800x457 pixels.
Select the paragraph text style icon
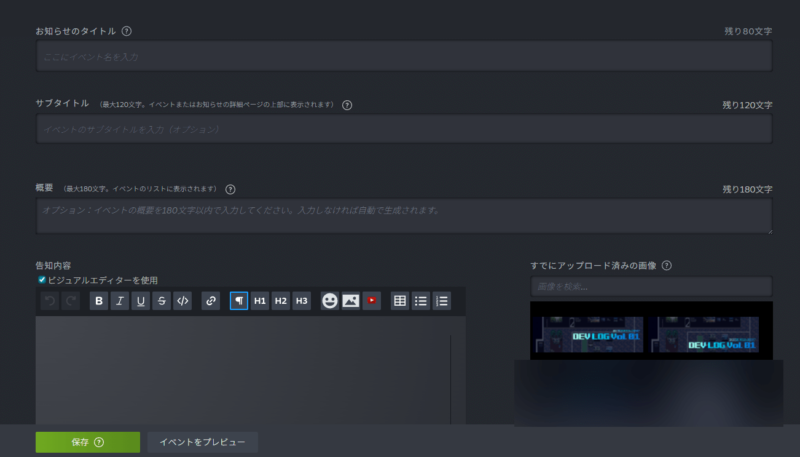[x=239, y=301]
